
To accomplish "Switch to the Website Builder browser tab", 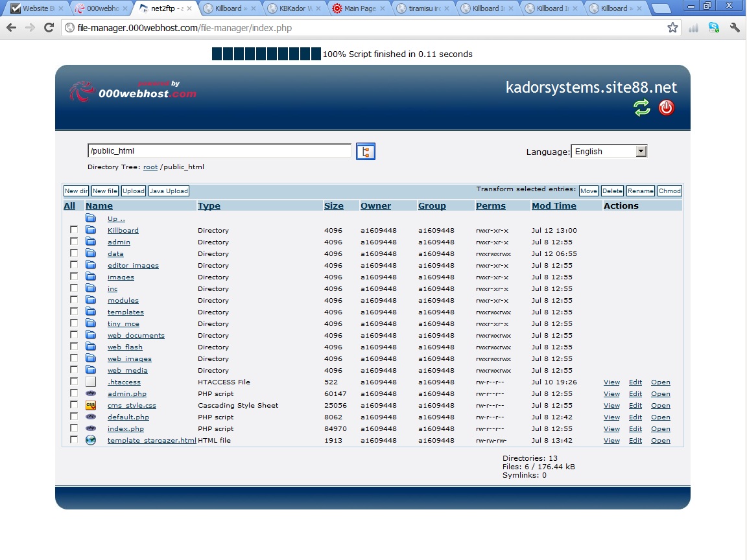I will tap(38, 8).
